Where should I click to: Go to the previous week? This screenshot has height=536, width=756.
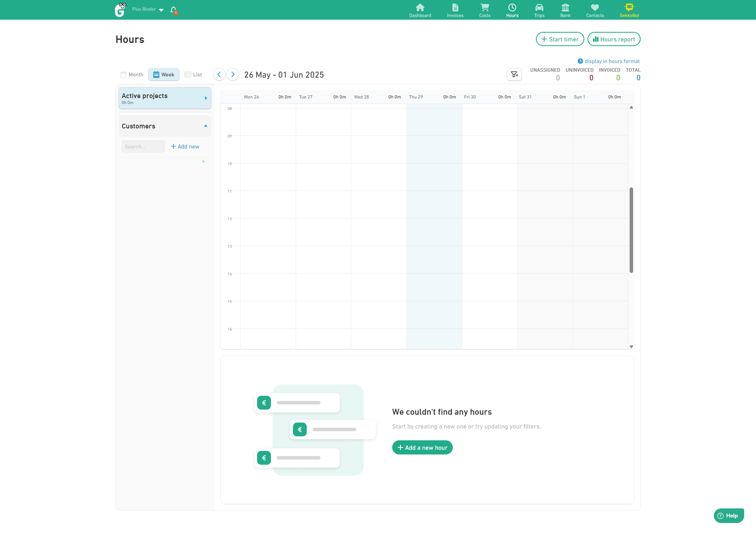[219, 74]
